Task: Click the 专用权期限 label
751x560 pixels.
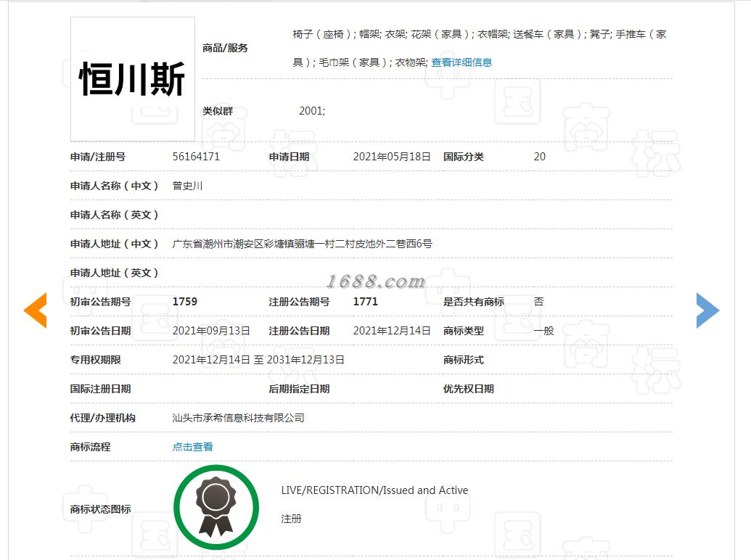Action: 95,360
